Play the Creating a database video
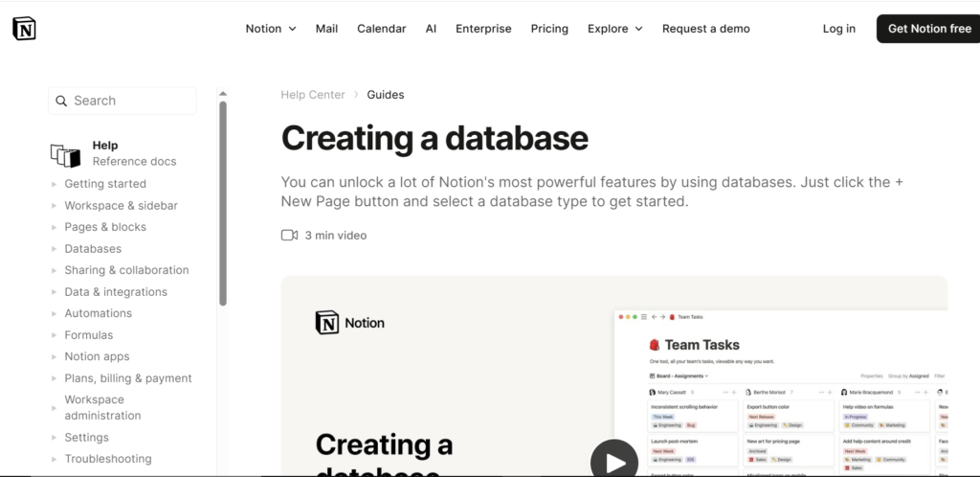The height and width of the screenshot is (477, 980). coord(613,462)
